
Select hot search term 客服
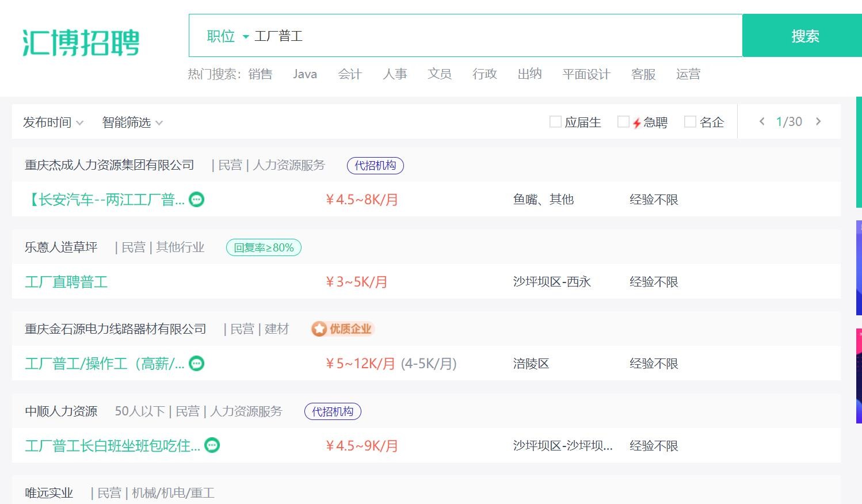coord(643,74)
